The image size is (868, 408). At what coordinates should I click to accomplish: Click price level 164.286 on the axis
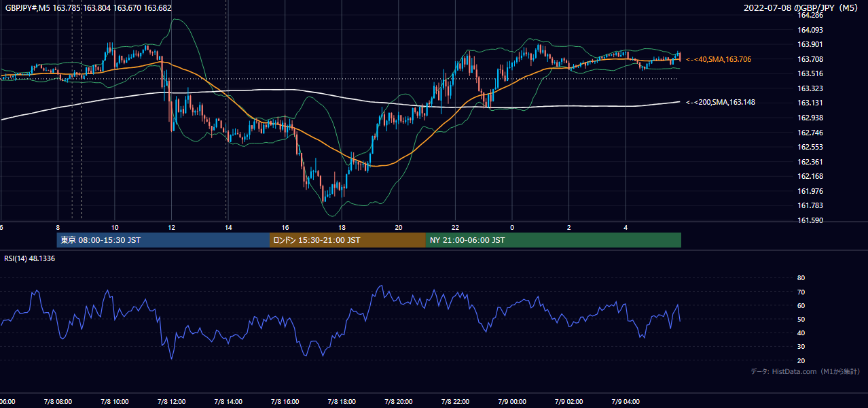click(x=810, y=15)
